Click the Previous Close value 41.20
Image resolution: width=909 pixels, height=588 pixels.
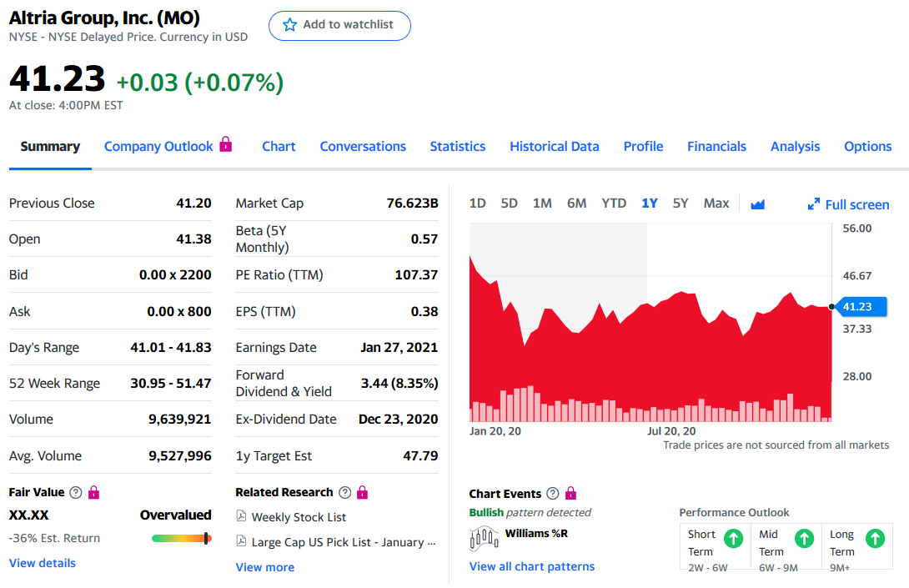click(193, 203)
